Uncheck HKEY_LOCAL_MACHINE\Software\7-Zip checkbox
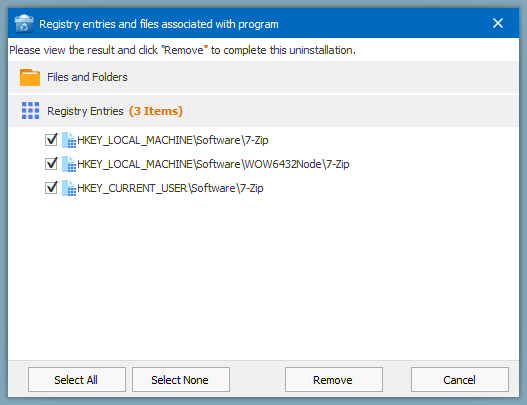Image resolution: width=527 pixels, height=405 pixels. pos(51,140)
